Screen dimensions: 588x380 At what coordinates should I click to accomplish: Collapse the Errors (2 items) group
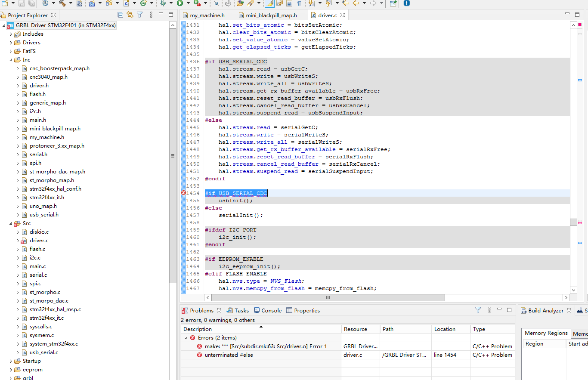coord(186,338)
